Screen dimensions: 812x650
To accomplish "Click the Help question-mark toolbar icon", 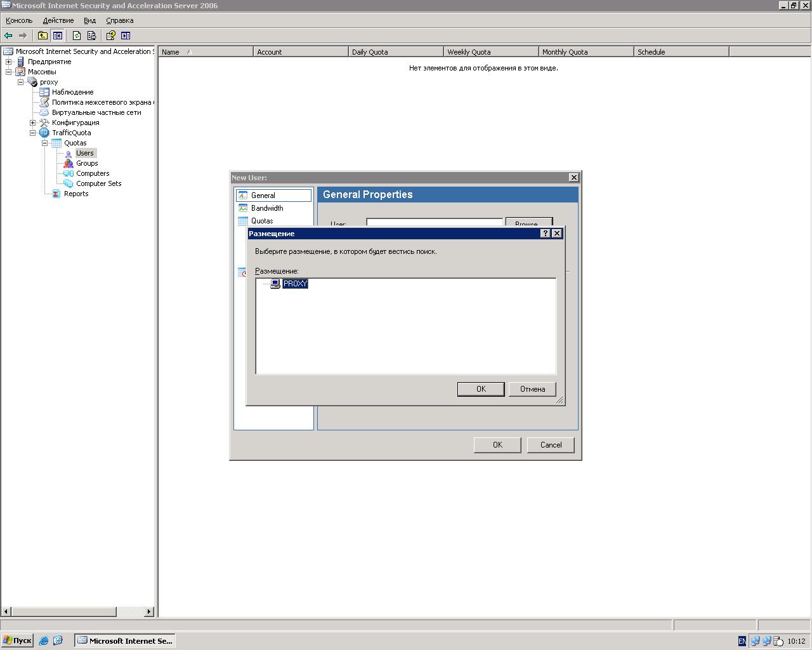I will click(111, 36).
